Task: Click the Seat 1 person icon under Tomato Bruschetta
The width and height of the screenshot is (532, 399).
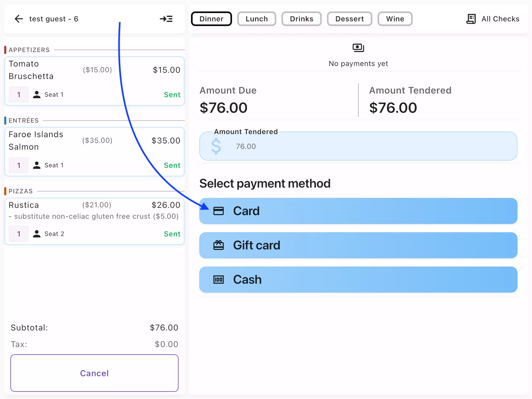Action: (x=37, y=94)
